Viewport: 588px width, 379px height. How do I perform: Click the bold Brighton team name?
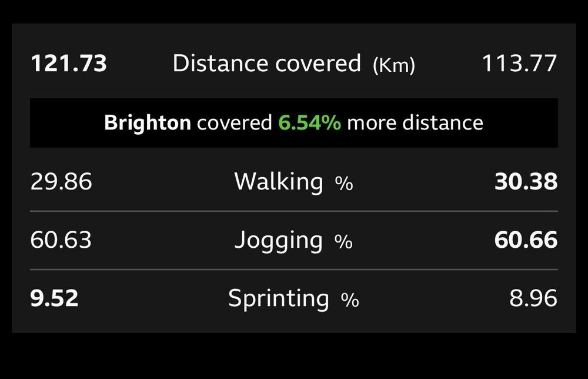click(148, 123)
